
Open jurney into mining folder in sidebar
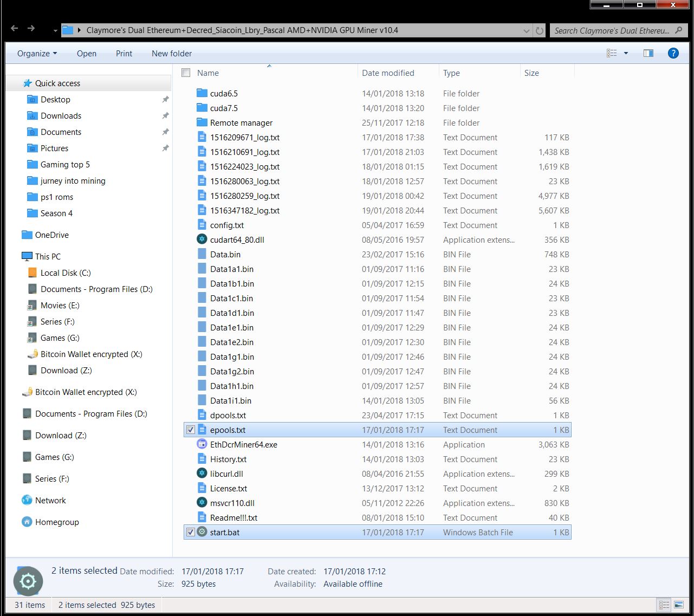coord(73,180)
